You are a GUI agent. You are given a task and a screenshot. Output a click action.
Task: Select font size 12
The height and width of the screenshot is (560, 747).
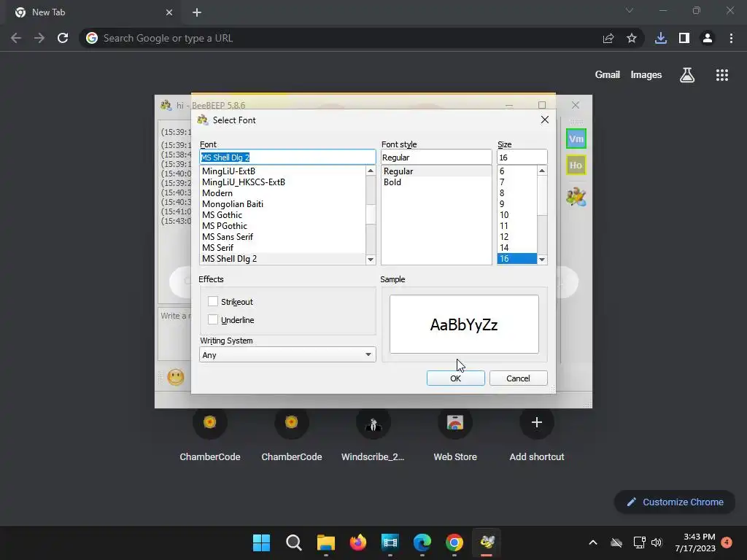517,237
